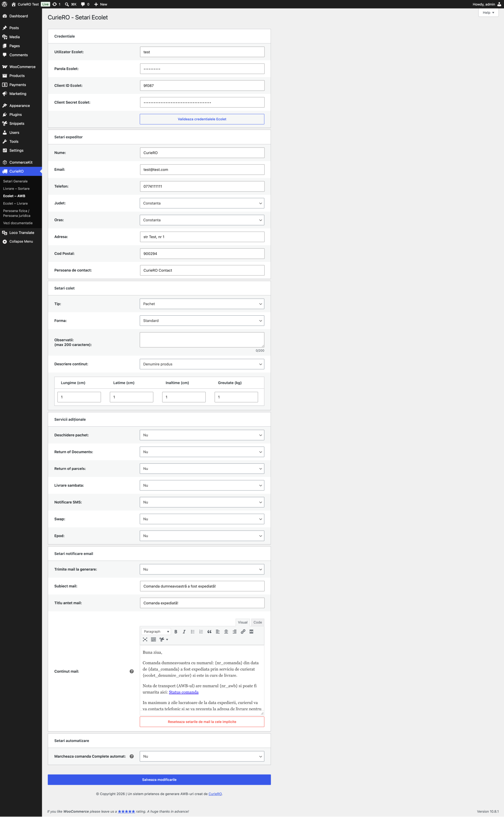Viewport: 504px width, 817px height.
Task: Open the Return of parcels dropdown
Action: (x=202, y=469)
